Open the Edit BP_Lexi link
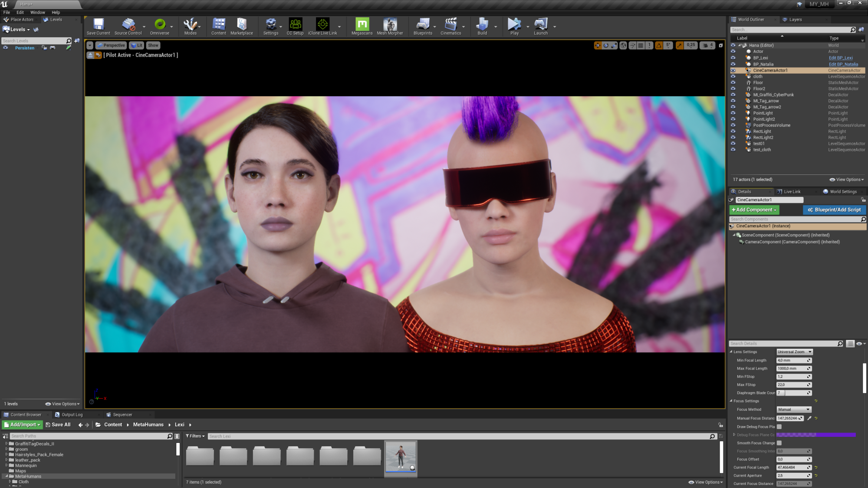 [841, 58]
